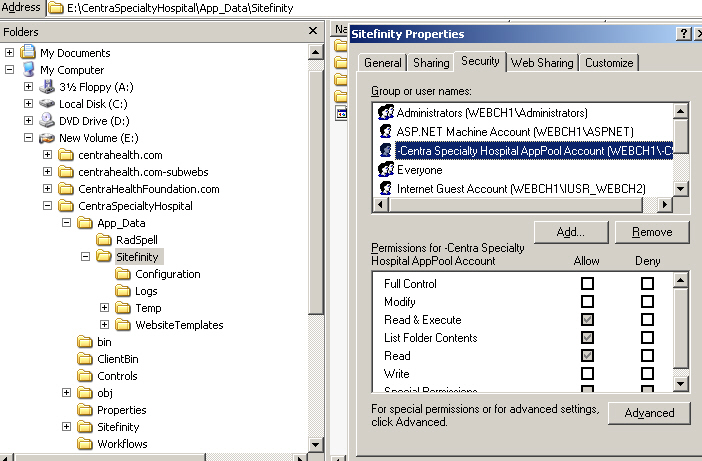
Task: Click the help question mark button
Action: 683,34
